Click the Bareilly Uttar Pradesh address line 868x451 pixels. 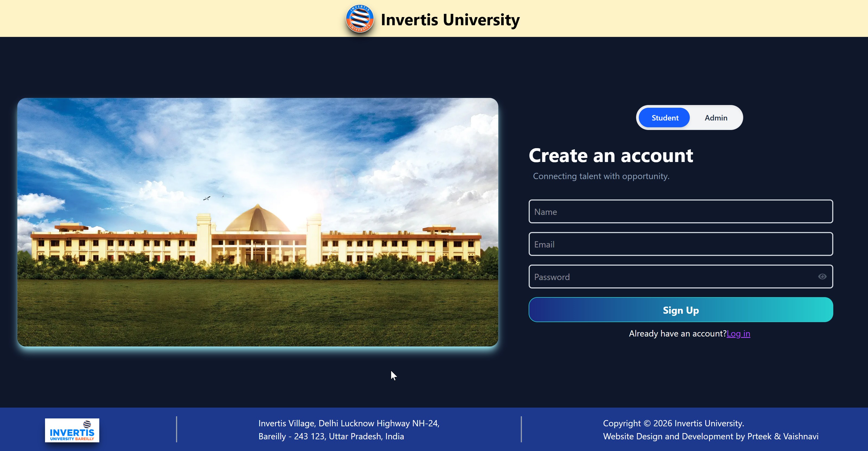pyautogui.click(x=331, y=436)
